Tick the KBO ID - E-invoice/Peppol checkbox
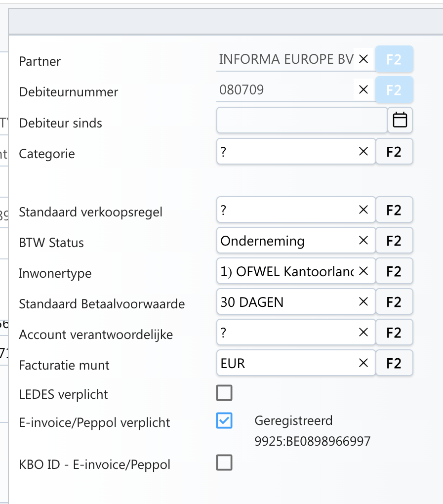 (x=224, y=463)
